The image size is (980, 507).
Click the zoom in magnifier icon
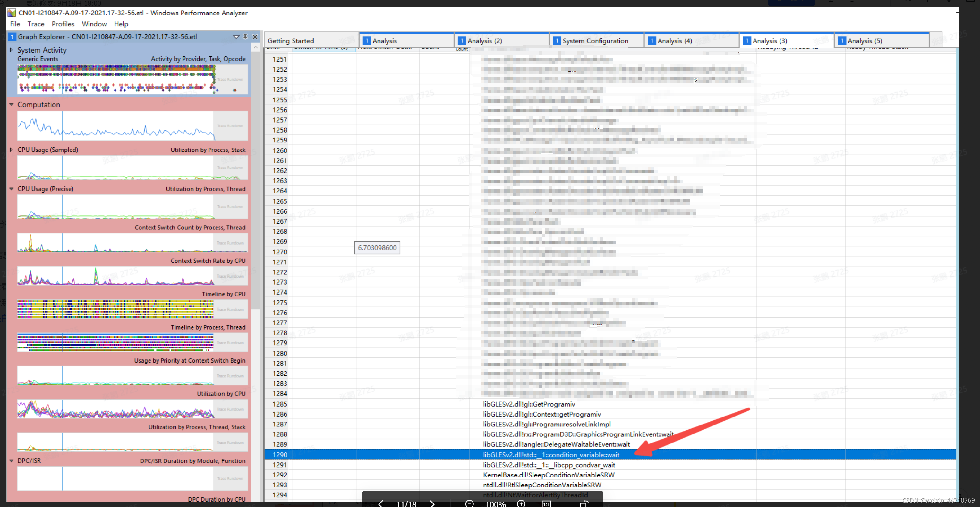tap(521, 503)
